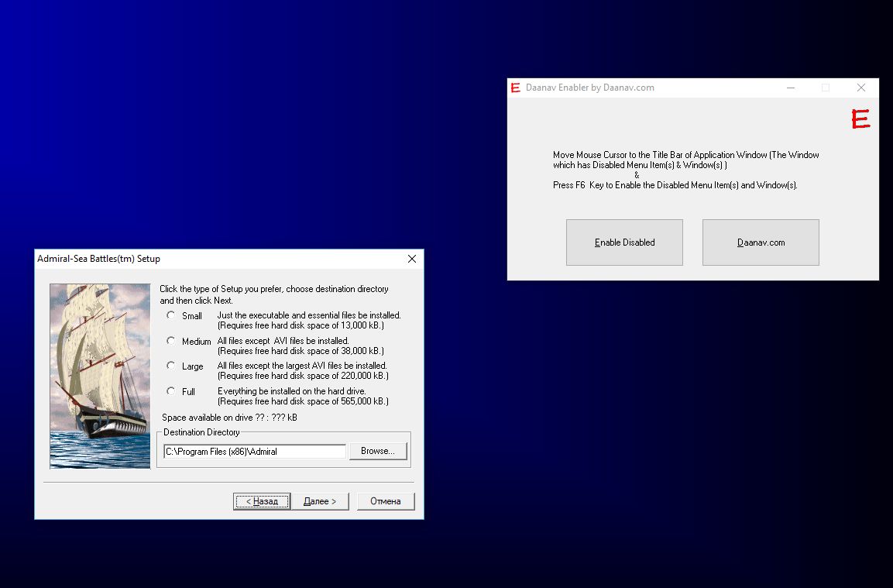Go back with the < Назад button
This screenshot has height=588, width=893.
point(262,501)
